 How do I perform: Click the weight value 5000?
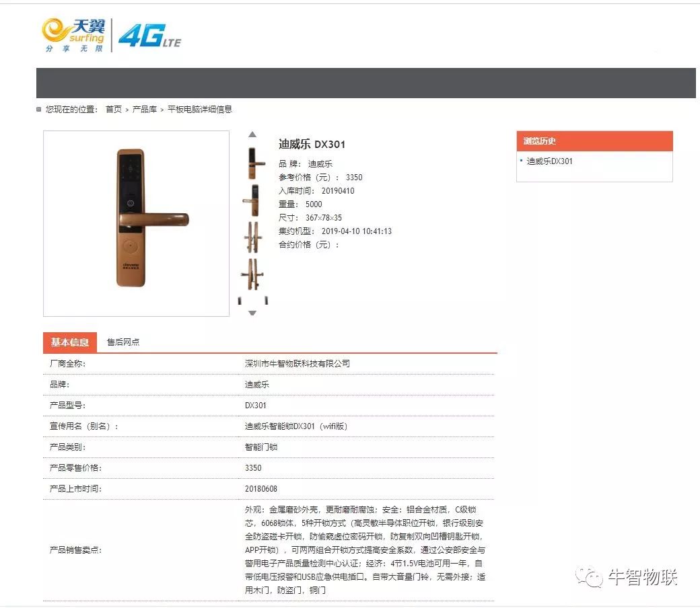(x=314, y=204)
